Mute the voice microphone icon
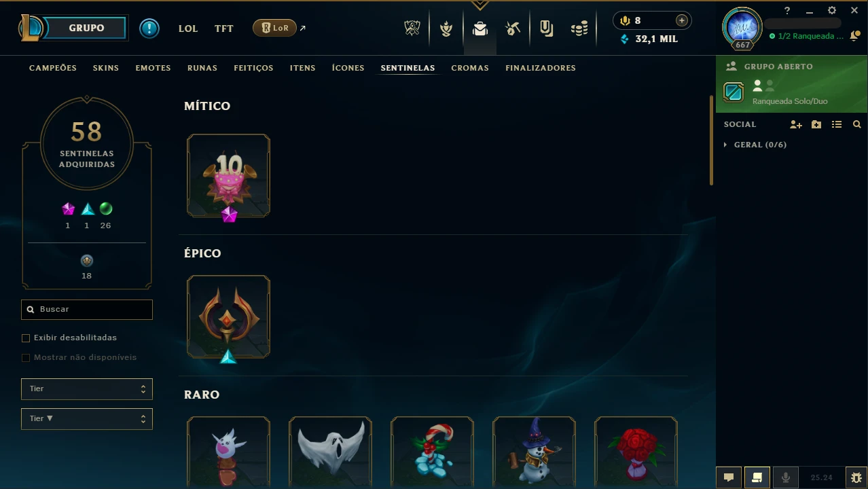 point(786,477)
